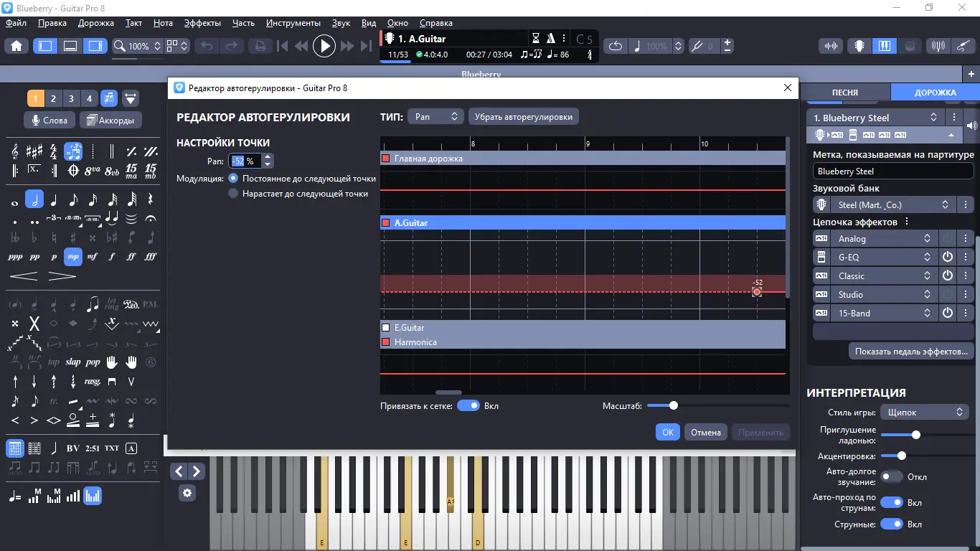Click Убрать авторегулировки button
The image size is (980, 551).
pyautogui.click(x=524, y=116)
